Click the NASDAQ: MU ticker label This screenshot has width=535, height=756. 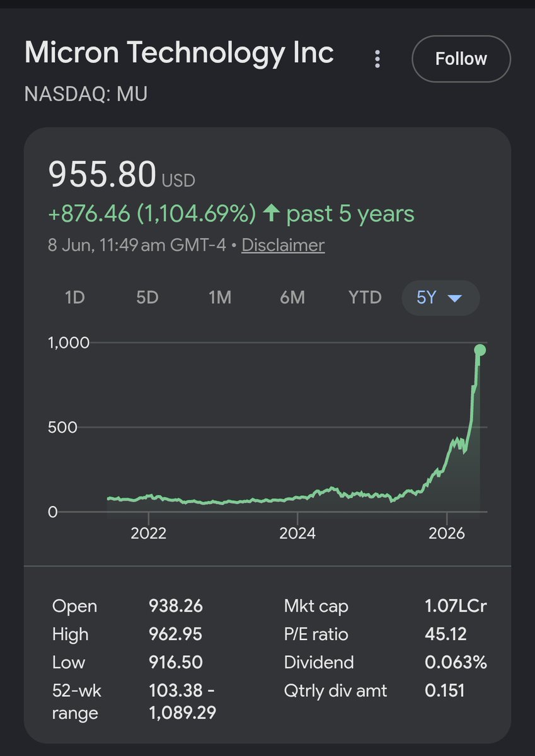pyautogui.click(x=86, y=94)
